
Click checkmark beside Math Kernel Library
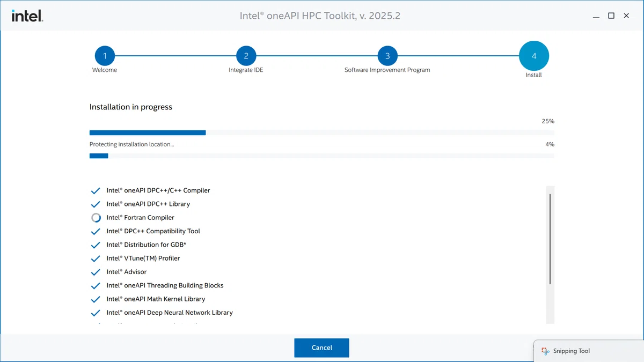click(96, 299)
